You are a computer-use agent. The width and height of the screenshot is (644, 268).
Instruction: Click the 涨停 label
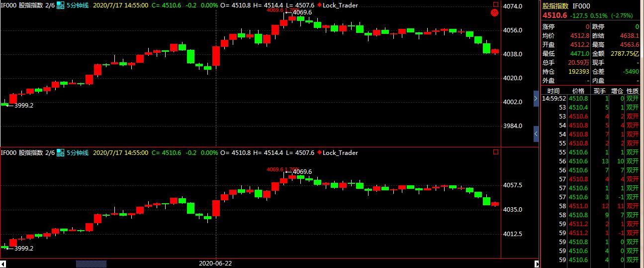(549, 27)
